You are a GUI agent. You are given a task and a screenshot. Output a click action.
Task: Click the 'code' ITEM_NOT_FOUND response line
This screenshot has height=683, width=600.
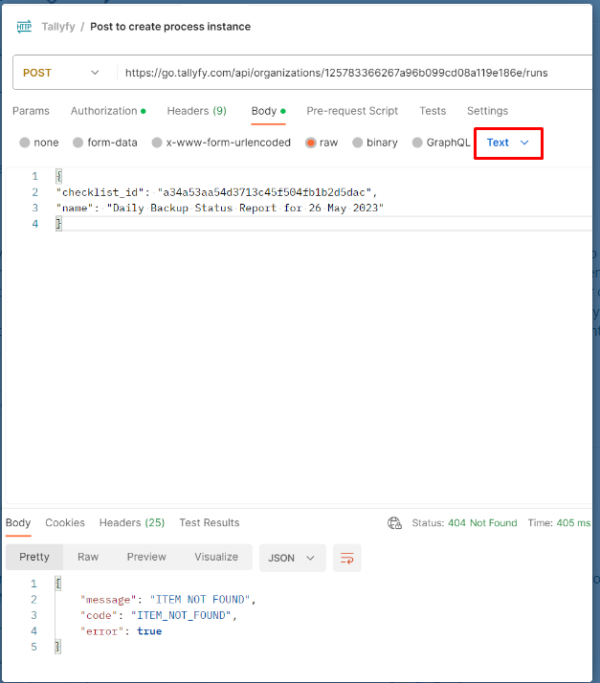pyautogui.click(x=159, y=615)
